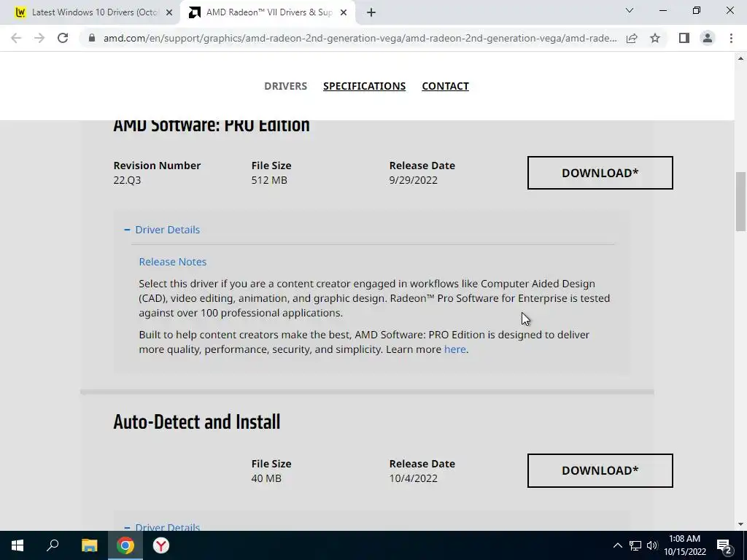Open the network tray icon
Viewport: 747px width, 560px height.
(x=635, y=545)
